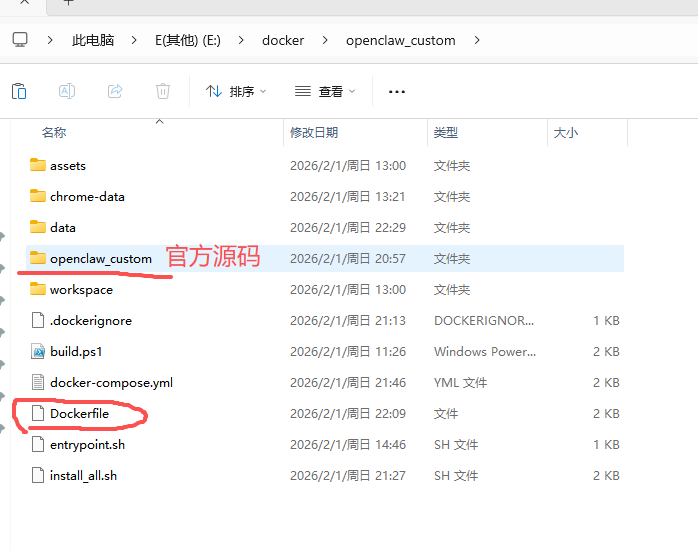The width and height of the screenshot is (698, 550).
Task: Click the paste clipboard icon in toolbar
Action: point(19,91)
